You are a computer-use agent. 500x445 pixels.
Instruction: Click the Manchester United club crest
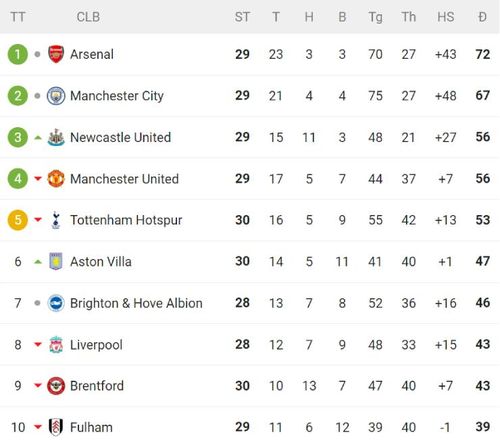click(x=56, y=179)
